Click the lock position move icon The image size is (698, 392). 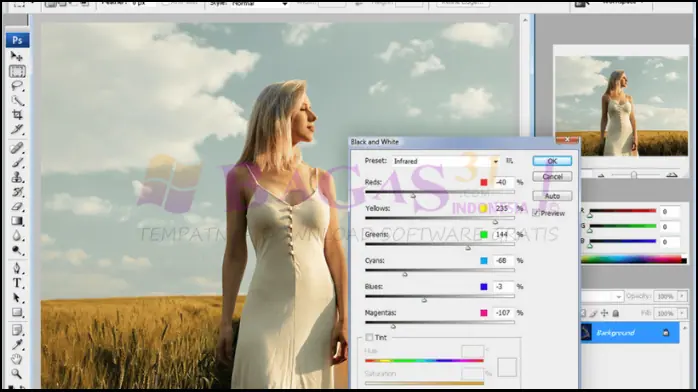(x=604, y=313)
